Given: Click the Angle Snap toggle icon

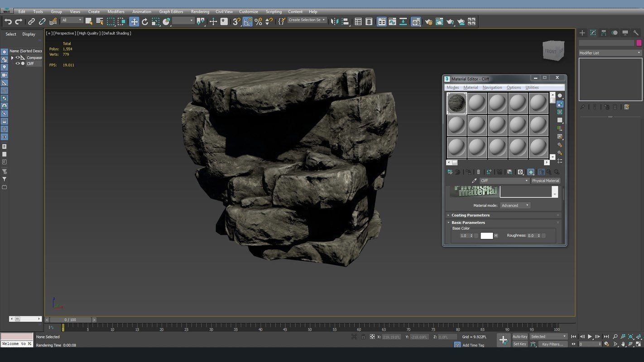Looking at the screenshot, I should click(247, 21).
